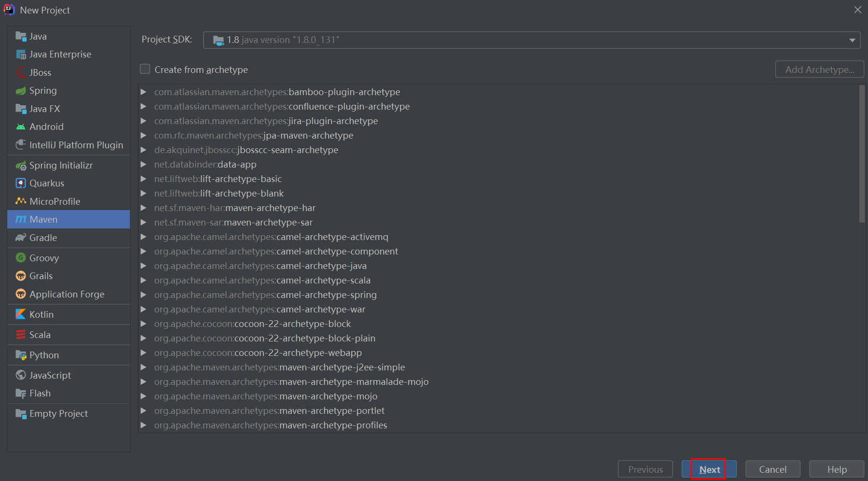Select the Spring Initializr icon

pos(21,166)
